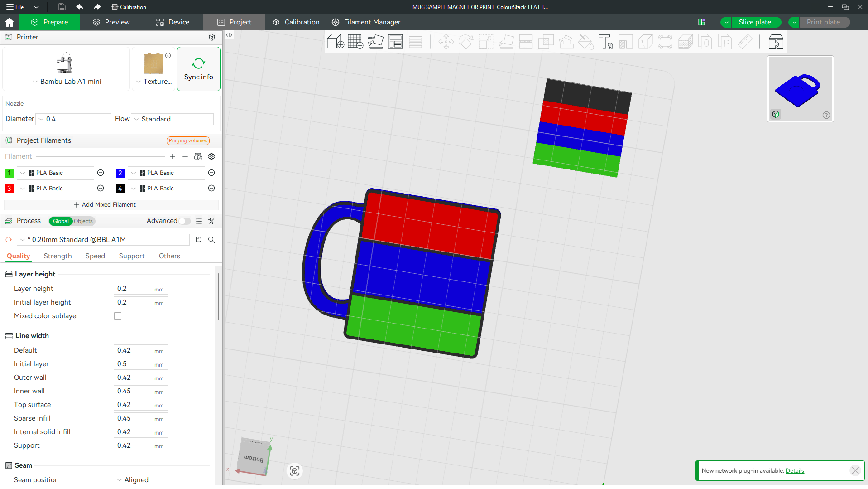Image resolution: width=868 pixels, height=489 pixels.
Task: Open filament 2 PLA Basic dropdown
Action: coord(166,173)
